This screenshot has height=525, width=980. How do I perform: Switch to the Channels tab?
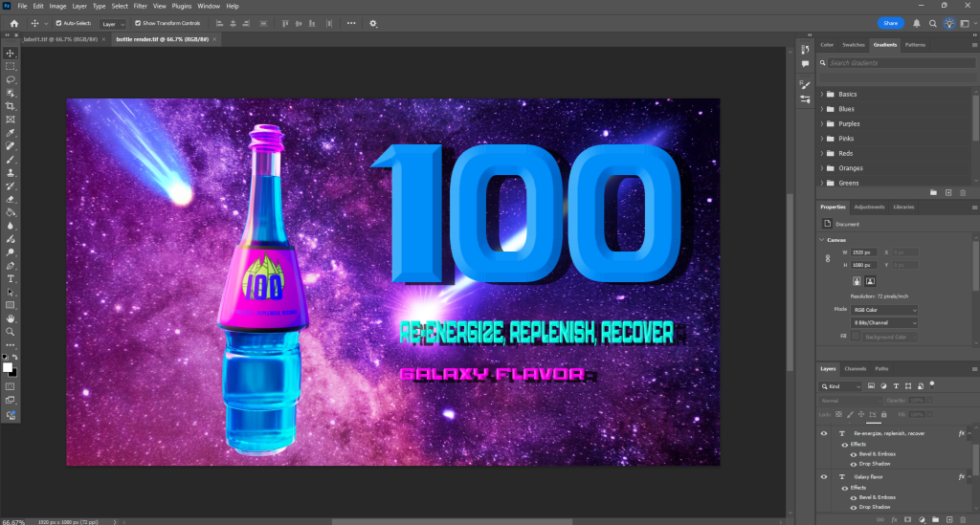click(x=854, y=368)
